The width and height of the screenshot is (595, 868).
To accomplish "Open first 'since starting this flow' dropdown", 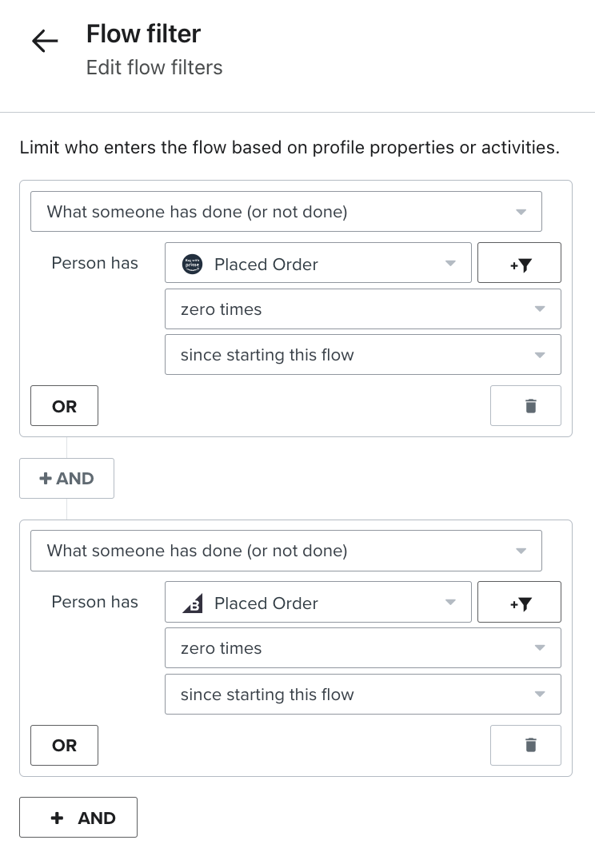I will 362,355.
